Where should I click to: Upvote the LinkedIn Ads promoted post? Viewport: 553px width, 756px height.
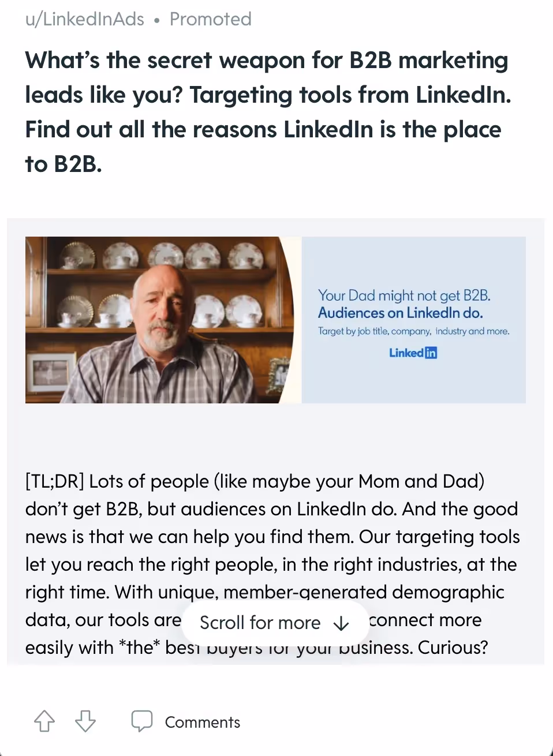tap(44, 721)
